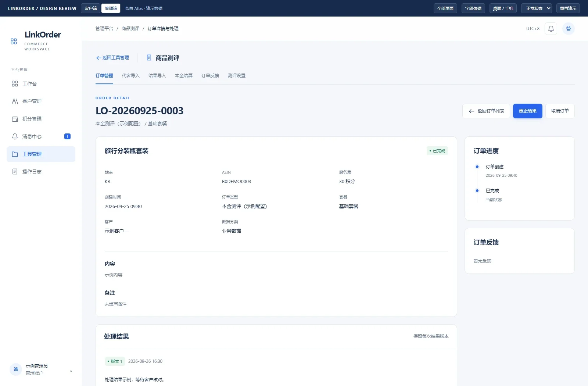Click the 取消订单 button
Viewport: 588px width, 386px height.
point(560,111)
